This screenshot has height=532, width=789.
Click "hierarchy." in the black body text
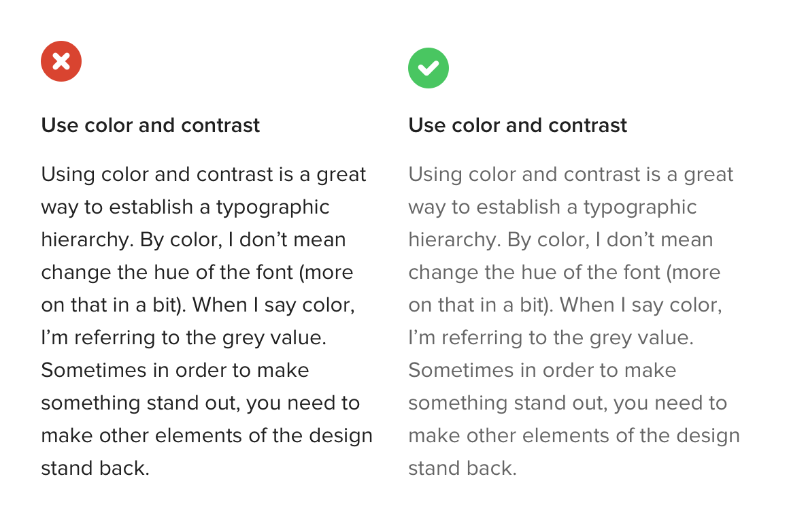click(x=88, y=241)
